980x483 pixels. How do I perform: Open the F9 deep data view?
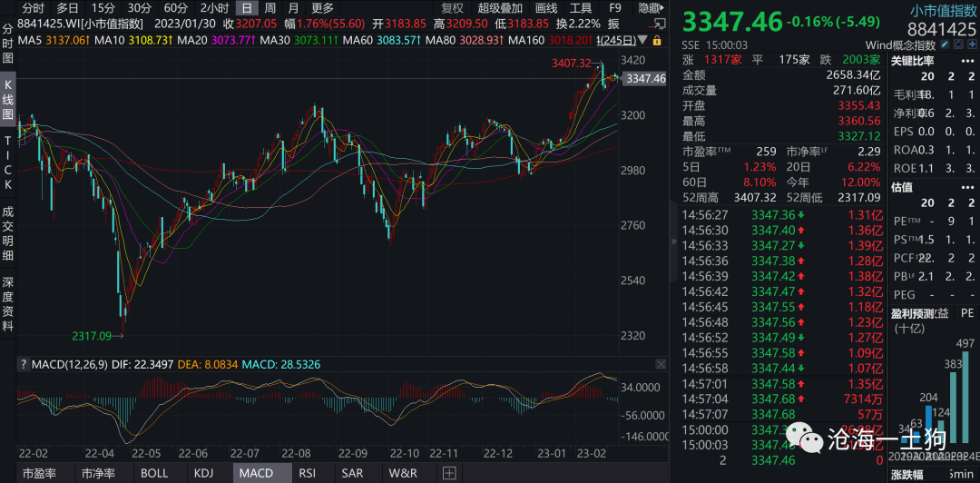615,8
